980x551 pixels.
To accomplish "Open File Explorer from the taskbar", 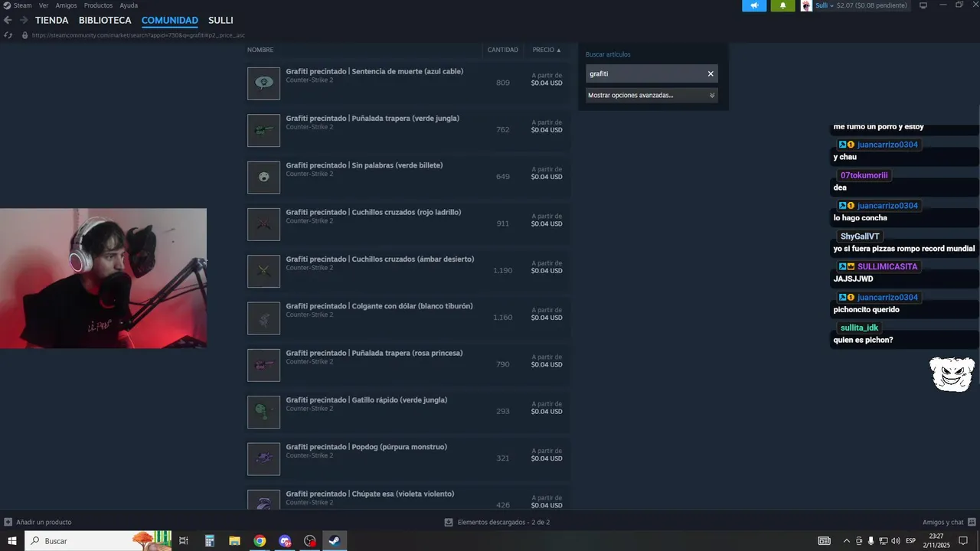I will point(234,541).
